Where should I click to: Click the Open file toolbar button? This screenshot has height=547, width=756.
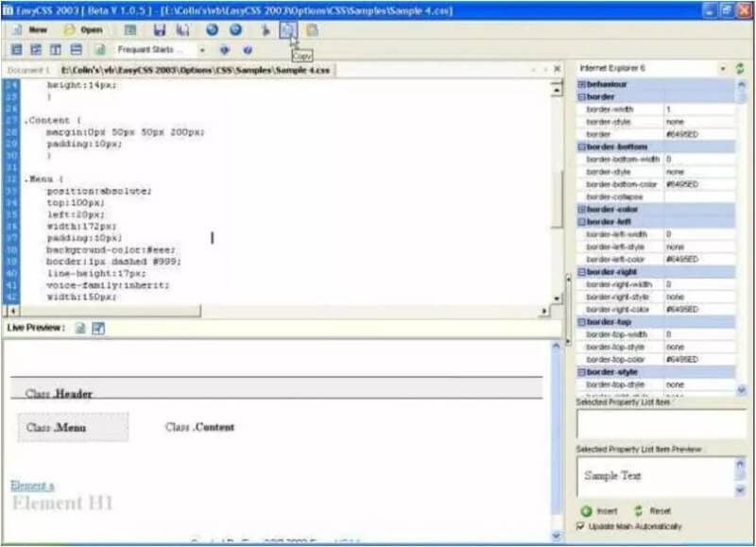point(83,30)
